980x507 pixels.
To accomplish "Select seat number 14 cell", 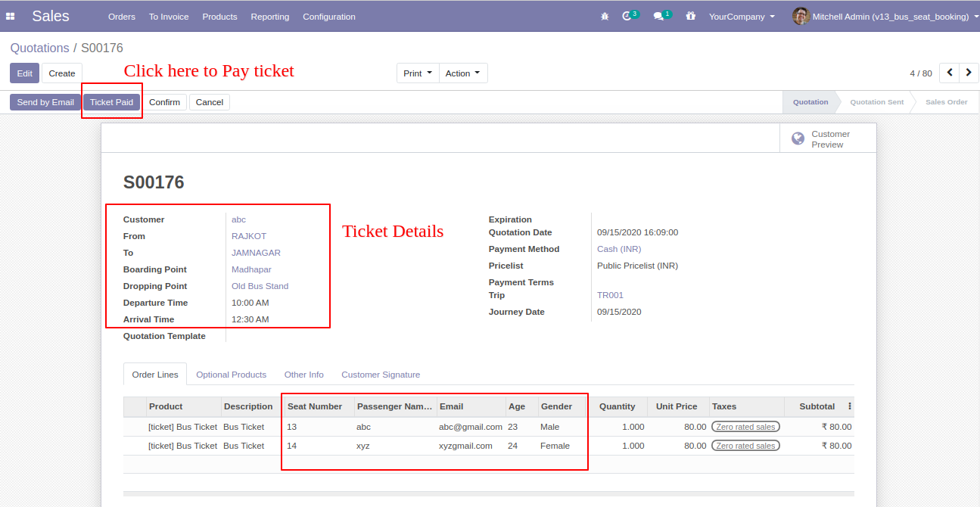I will tap(319, 446).
